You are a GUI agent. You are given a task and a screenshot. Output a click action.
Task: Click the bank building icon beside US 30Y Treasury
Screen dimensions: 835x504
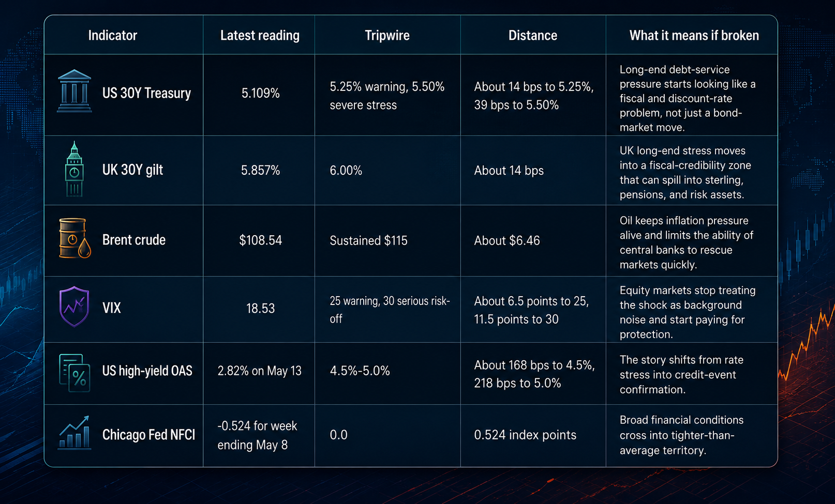74,91
